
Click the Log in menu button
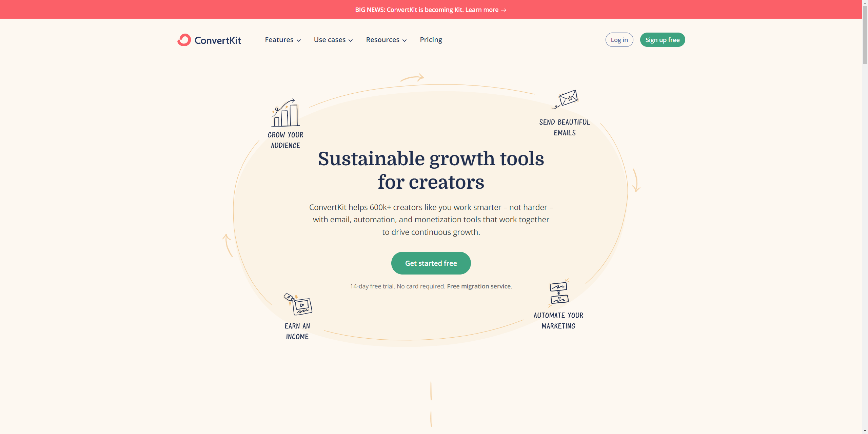pos(619,39)
